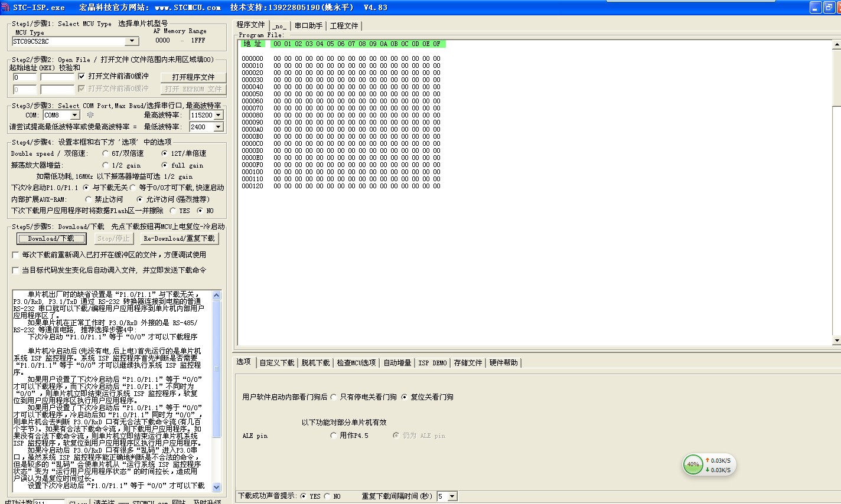Switch to the 选项 bottom tab
This screenshot has height=504, width=841.
(x=244, y=362)
